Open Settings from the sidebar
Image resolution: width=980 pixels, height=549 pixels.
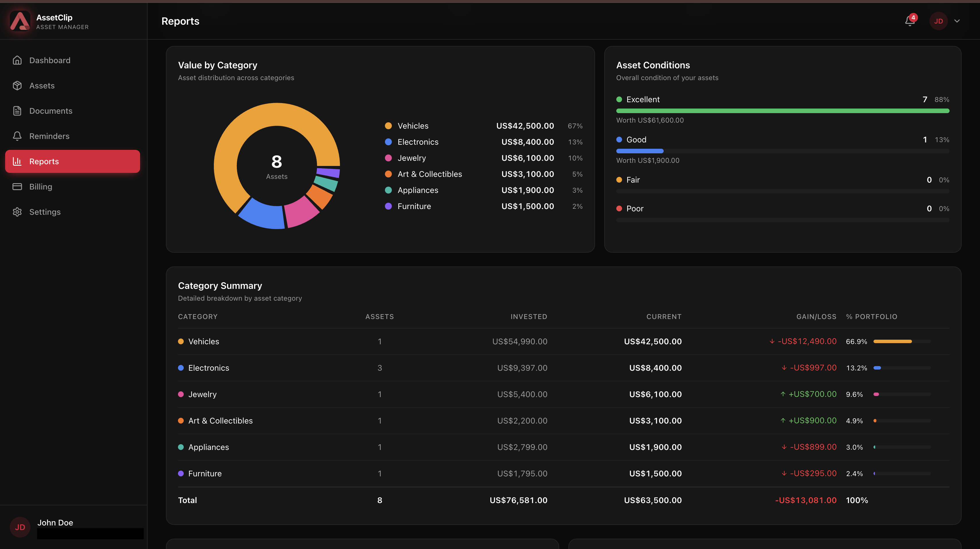73,212
